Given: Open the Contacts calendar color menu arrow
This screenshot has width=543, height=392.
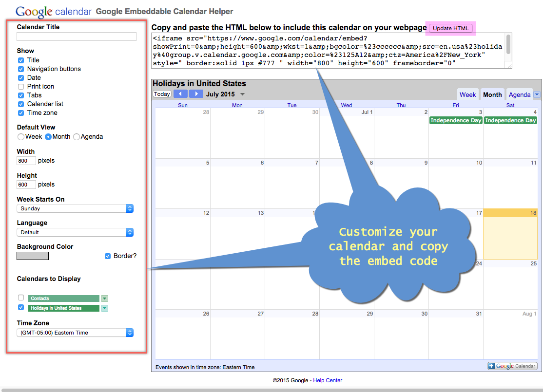Looking at the screenshot, I should pyautogui.click(x=104, y=299).
